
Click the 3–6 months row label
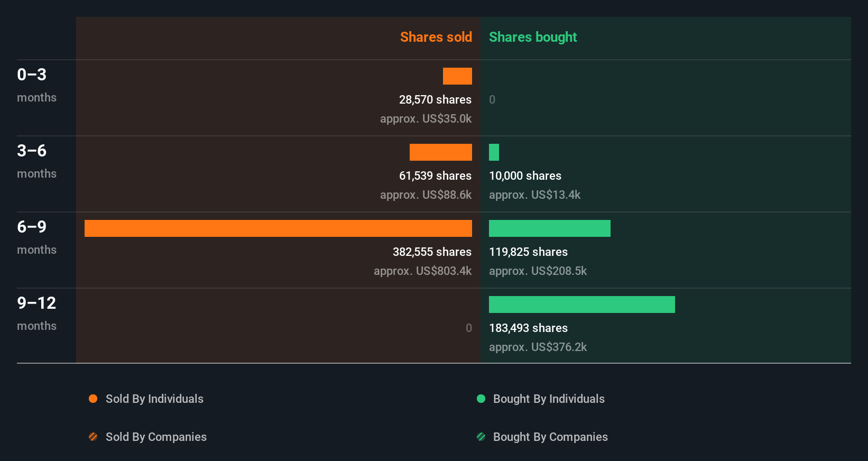point(36,161)
